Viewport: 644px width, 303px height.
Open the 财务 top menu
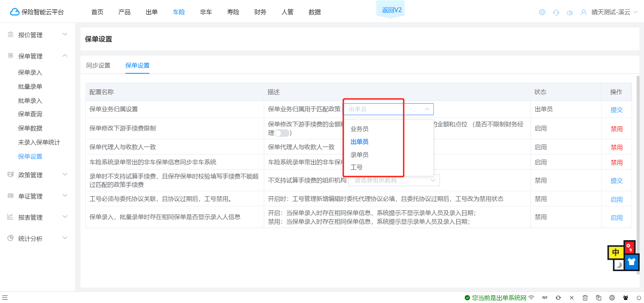pyautogui.click(x=260, y=12)
